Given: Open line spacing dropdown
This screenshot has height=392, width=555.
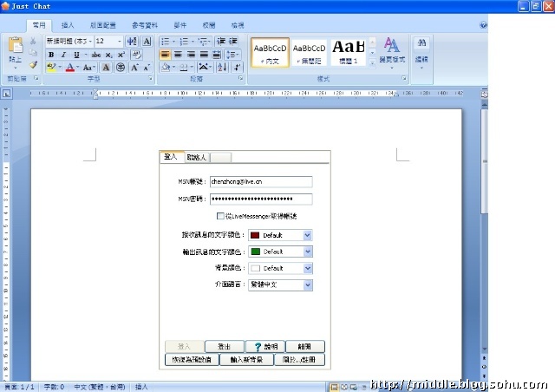Looking at the screenshot, I should point(232,55).
